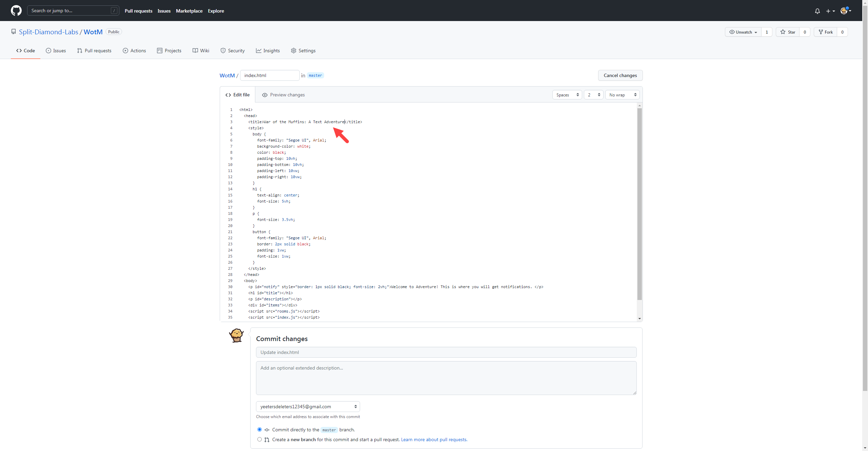Click Cancel changes button
This screenshot has width=868, height=451.
620,75
